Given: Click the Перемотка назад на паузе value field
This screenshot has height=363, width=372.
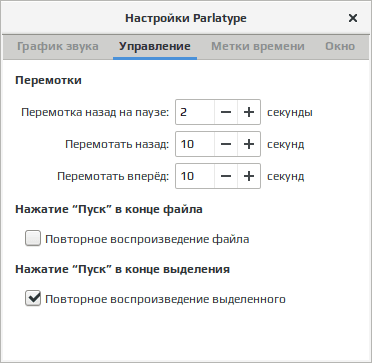Looking at the screenshot, I should pos(195,112).
